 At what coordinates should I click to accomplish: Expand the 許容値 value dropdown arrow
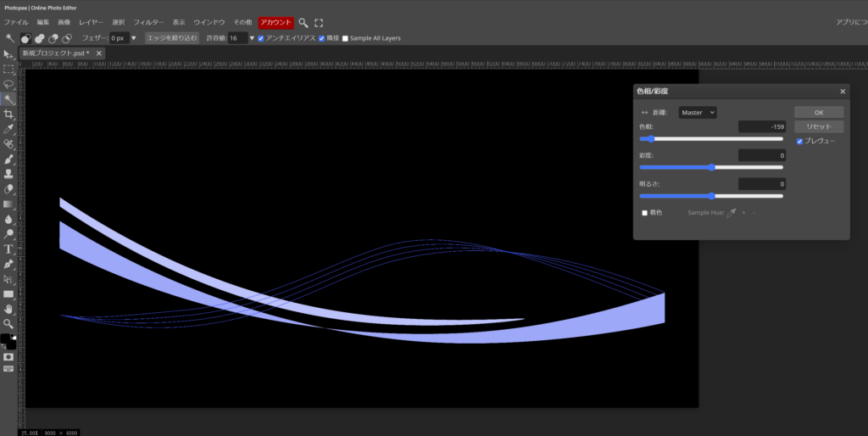pos(252,38)
